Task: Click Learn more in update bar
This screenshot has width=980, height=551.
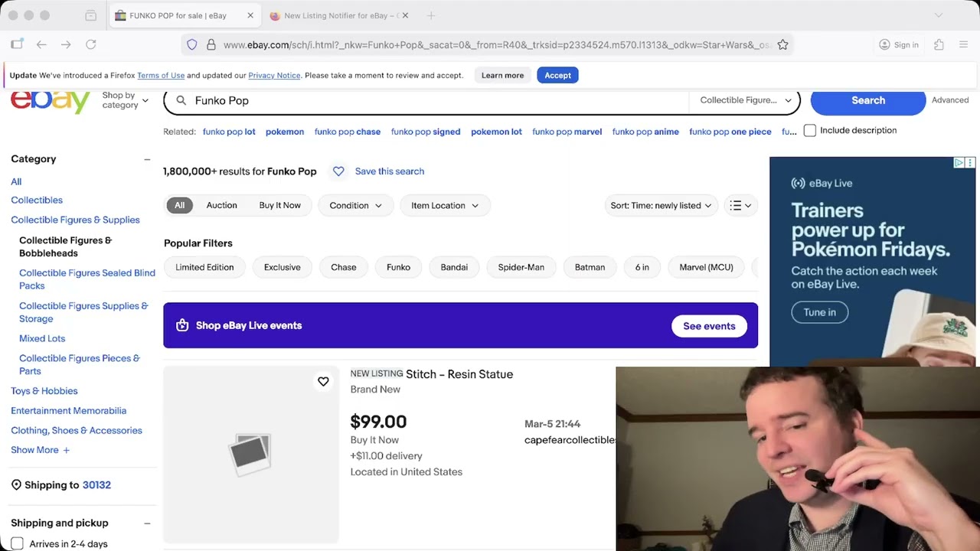Action: click(502, 75)
